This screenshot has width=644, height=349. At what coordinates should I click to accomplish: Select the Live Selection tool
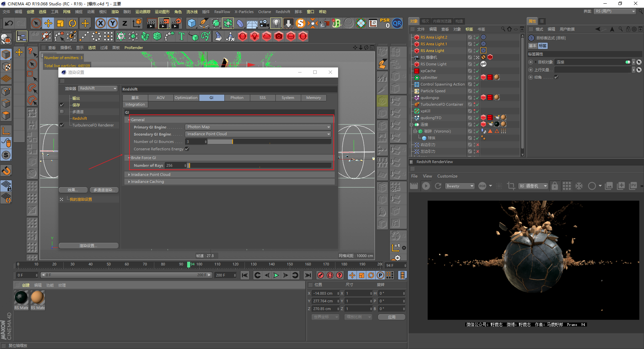pos(36,23)
